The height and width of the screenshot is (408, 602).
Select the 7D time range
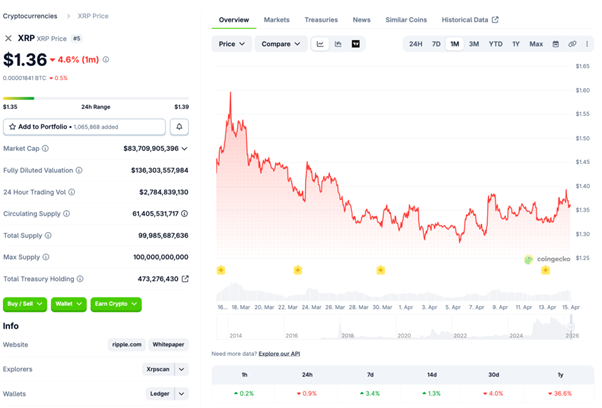436,44
